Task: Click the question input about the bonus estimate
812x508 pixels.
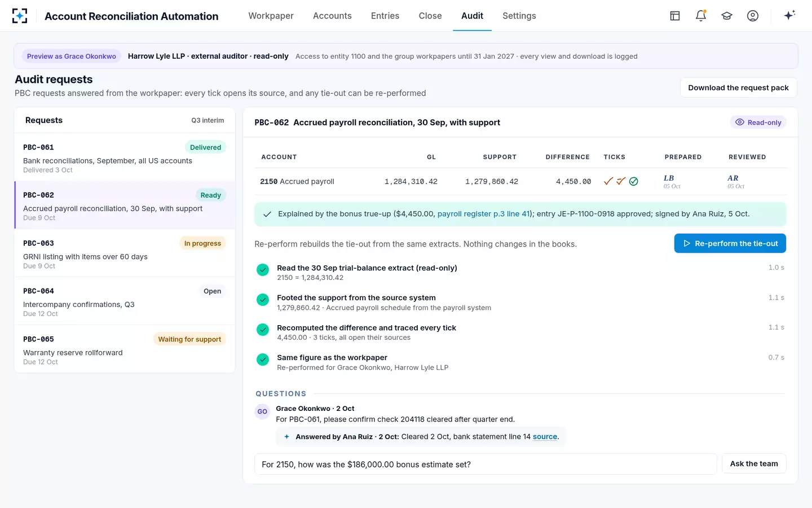Action: coord(486,464)
